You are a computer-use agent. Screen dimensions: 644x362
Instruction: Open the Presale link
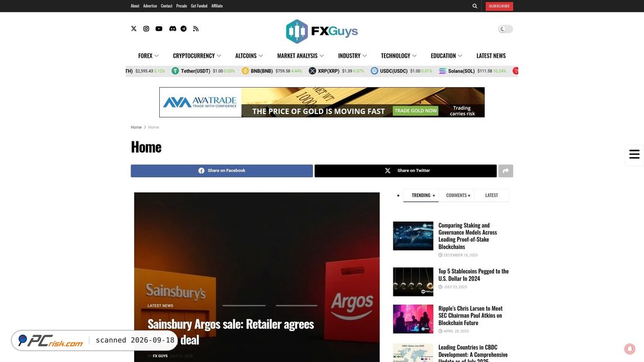(181, 6)
